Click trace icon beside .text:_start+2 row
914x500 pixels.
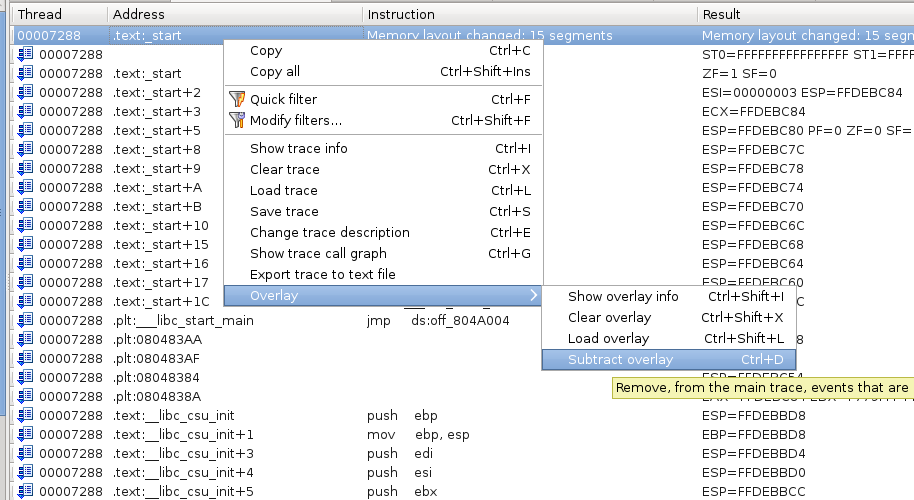point(25,92)
